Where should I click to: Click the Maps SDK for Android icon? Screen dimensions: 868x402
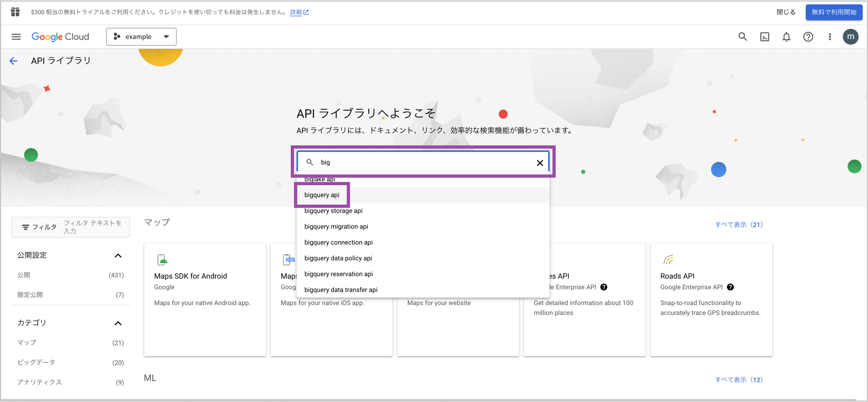click(x=162, y=259)
